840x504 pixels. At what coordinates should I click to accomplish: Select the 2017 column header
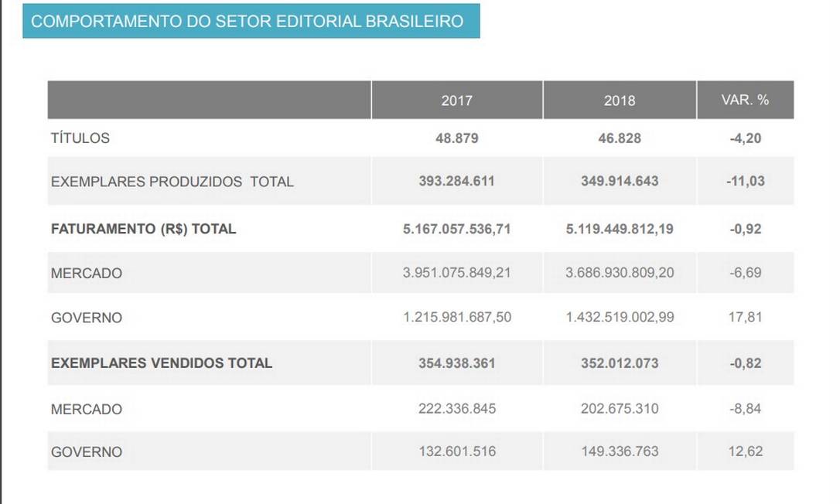click(456, 100)
